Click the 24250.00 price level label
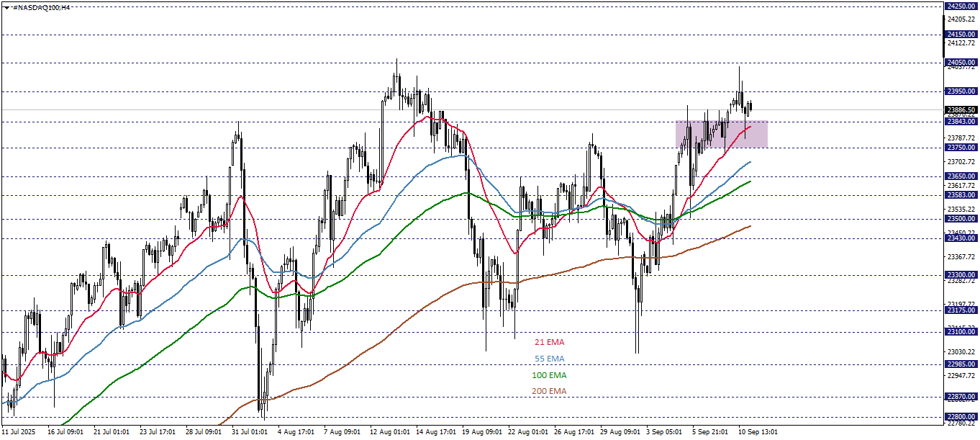The height and width of the screenshot is (440, 980). point(961,6)
